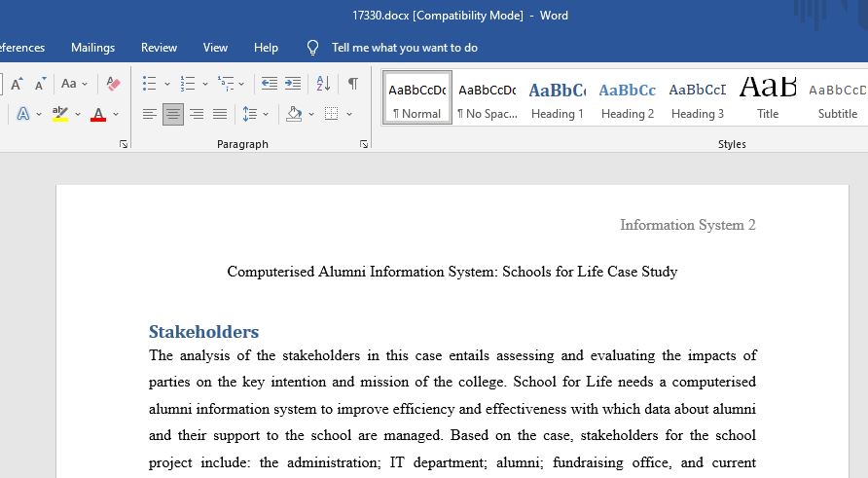
Task: Apply the Title style
Action: pyautogui.click(x=768, y=97)
